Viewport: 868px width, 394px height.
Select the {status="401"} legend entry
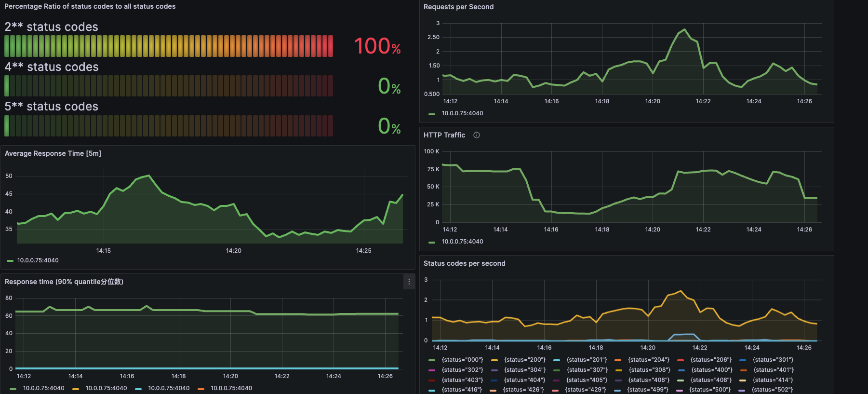coord(774,370)
